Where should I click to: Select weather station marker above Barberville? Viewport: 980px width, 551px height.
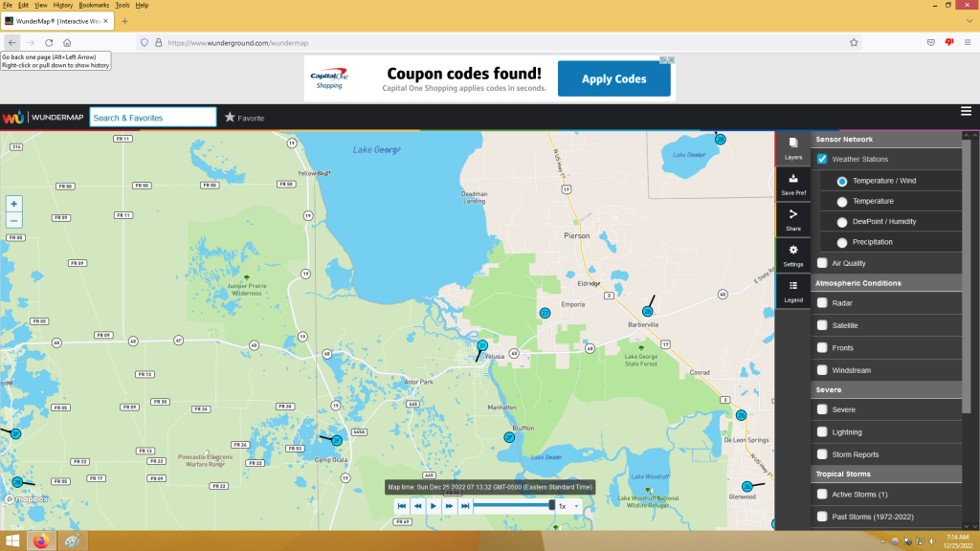tap(648, 311)
